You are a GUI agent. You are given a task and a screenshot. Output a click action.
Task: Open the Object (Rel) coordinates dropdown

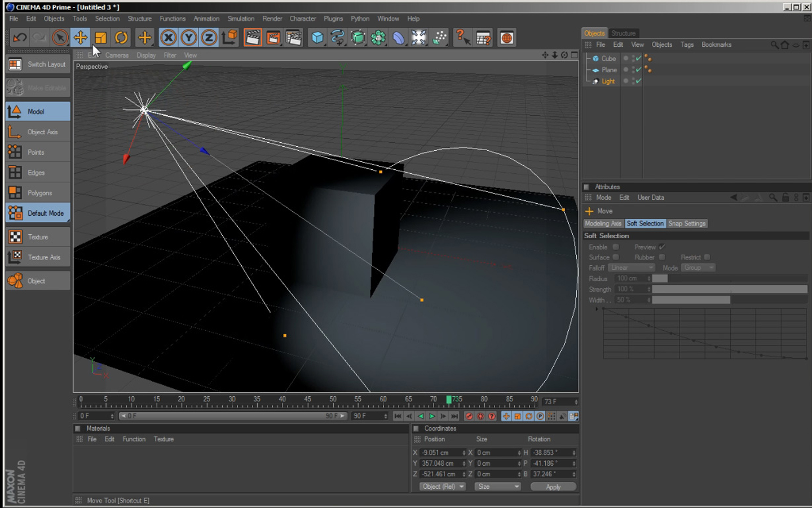(442, 486)
